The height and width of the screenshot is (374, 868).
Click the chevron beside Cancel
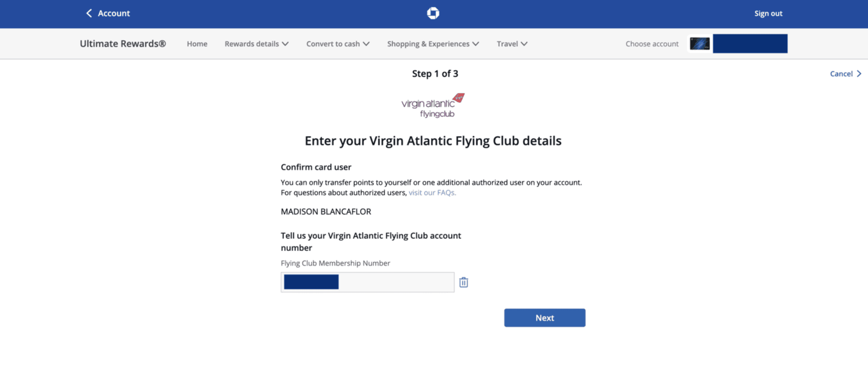tap(859, 73)
